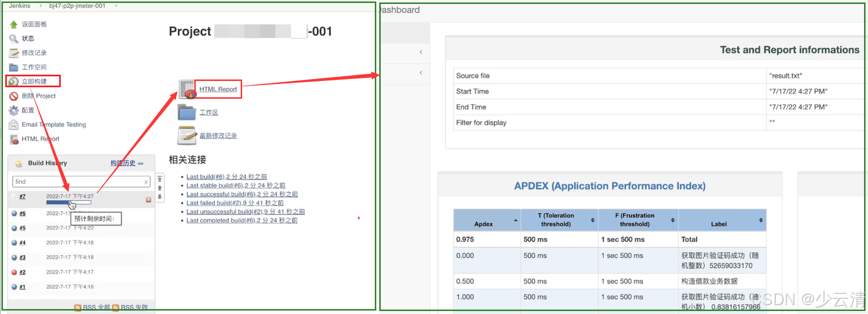Click the RSS 失败 feed icon
This screenshot has height=314, width=868.
click(x=115, y=308)
